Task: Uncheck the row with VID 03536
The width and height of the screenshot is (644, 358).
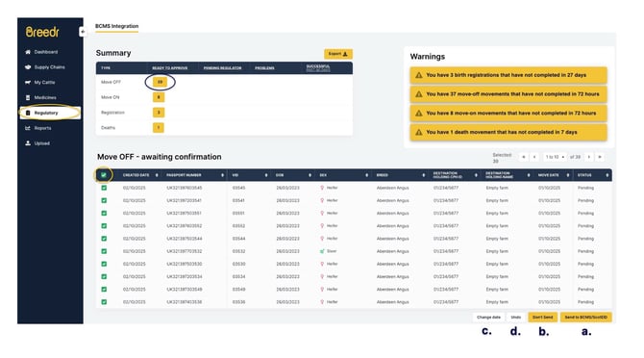Action: point(104,302)
